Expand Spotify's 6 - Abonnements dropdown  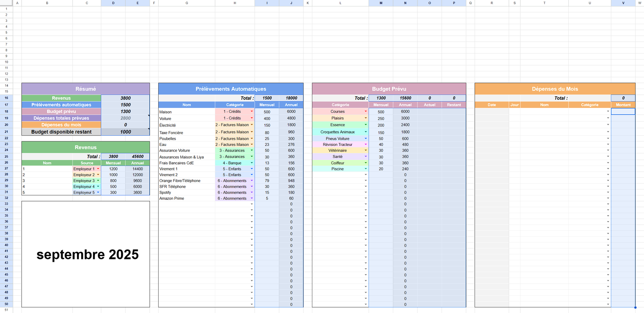tap(252, 193)
